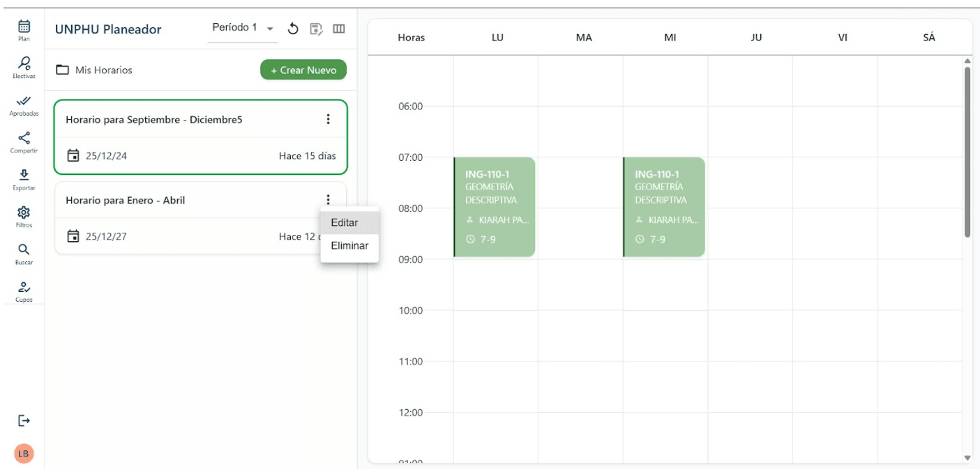The height and width of the screenshot is (469, 980).
Task: Open the ING-110-1 class block on Wednesday
Action: [x=664, y=207]
